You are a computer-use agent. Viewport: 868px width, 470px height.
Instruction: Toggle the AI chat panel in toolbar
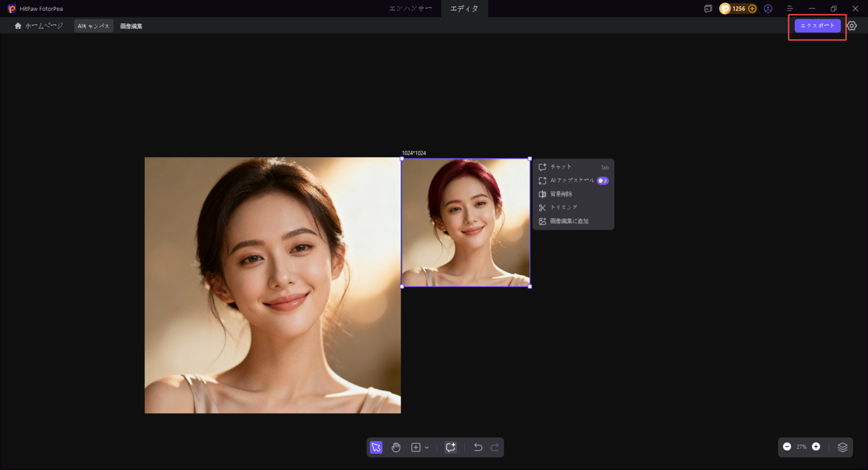click(x=450, y=447)
